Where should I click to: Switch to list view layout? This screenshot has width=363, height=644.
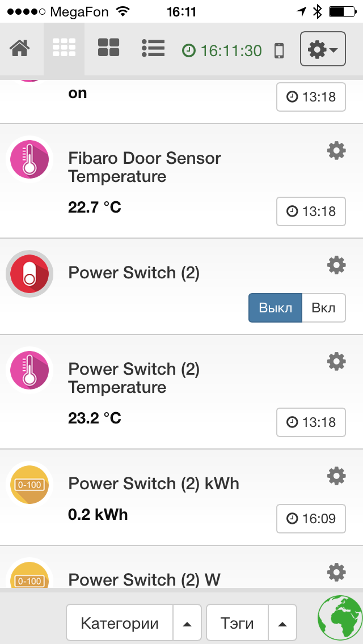(153, 49)
